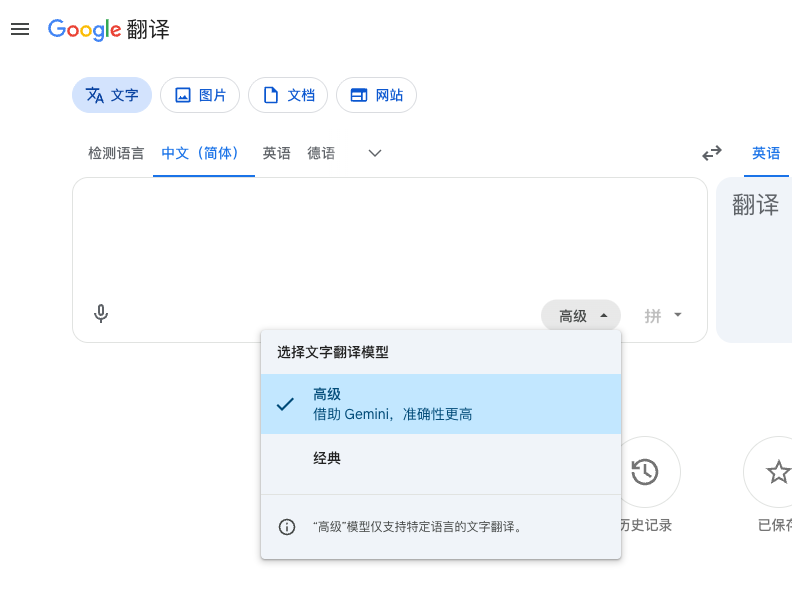Select the 文字 text translation mode

click(x=112, y=95)
